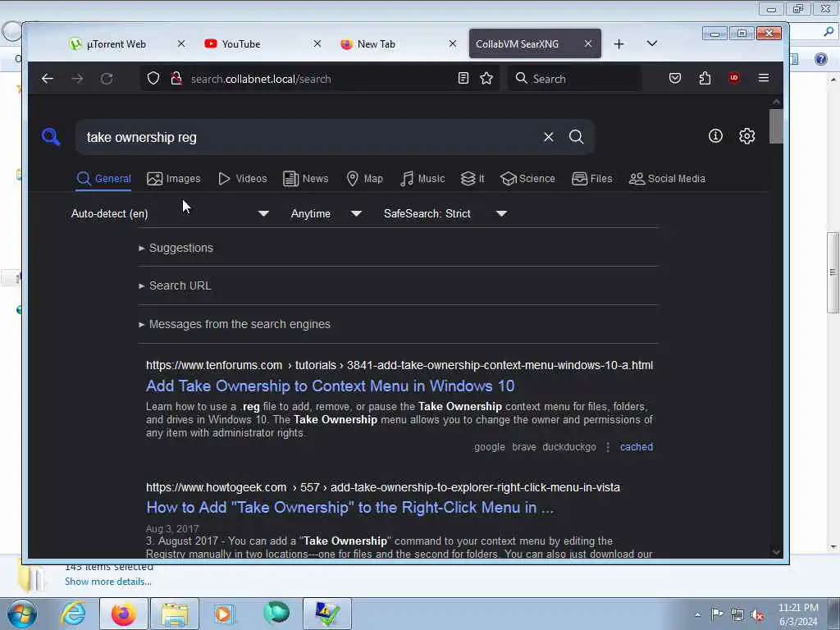Switch to the µTorrent Web tab
Screen dimensions: 840x630
(x=116, y=44)
